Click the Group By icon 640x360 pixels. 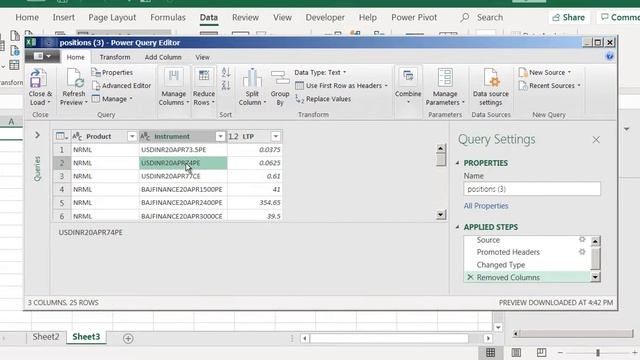pyautogui.click(x=280, y=78)
